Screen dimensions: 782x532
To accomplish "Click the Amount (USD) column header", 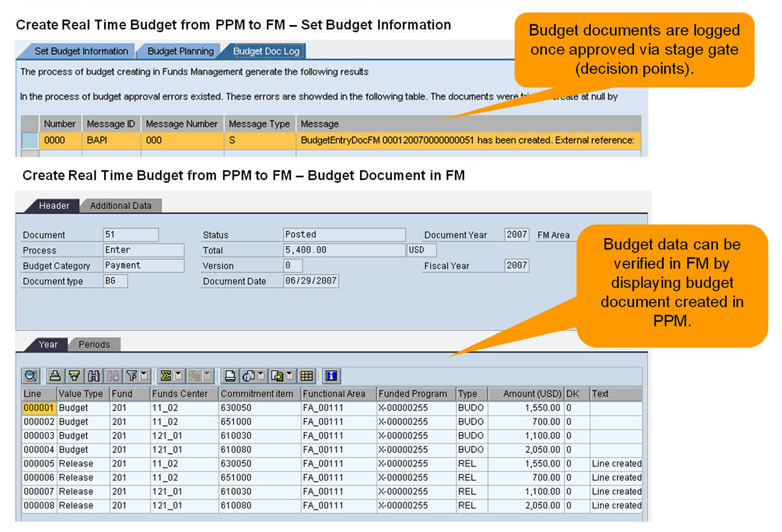I will coord(531,394).
